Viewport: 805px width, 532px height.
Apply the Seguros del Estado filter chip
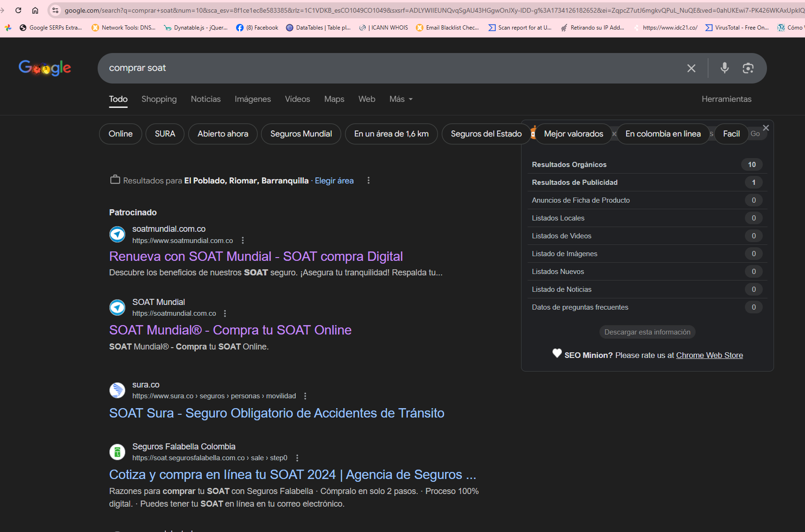(x=486, y=134)
